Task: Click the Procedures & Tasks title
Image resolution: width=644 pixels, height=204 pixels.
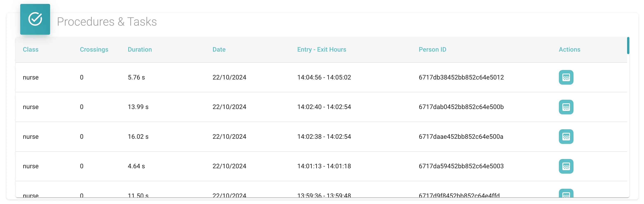Action: click(x=107, y=21)
